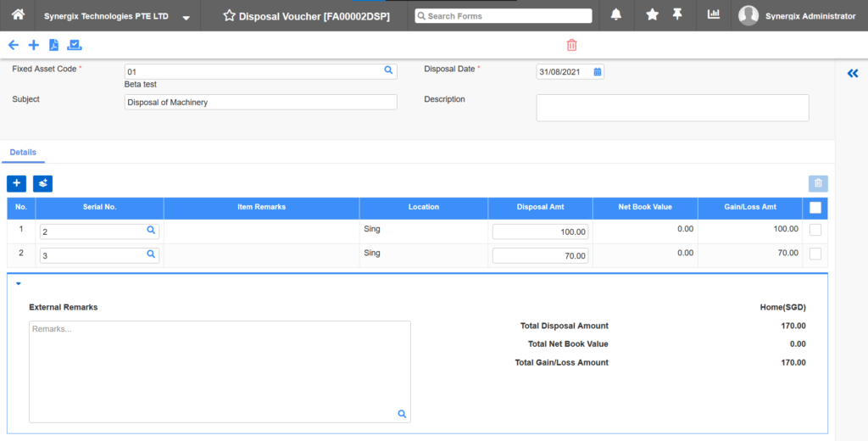Toggle the select-all checkbox in table header

(815, 208)
